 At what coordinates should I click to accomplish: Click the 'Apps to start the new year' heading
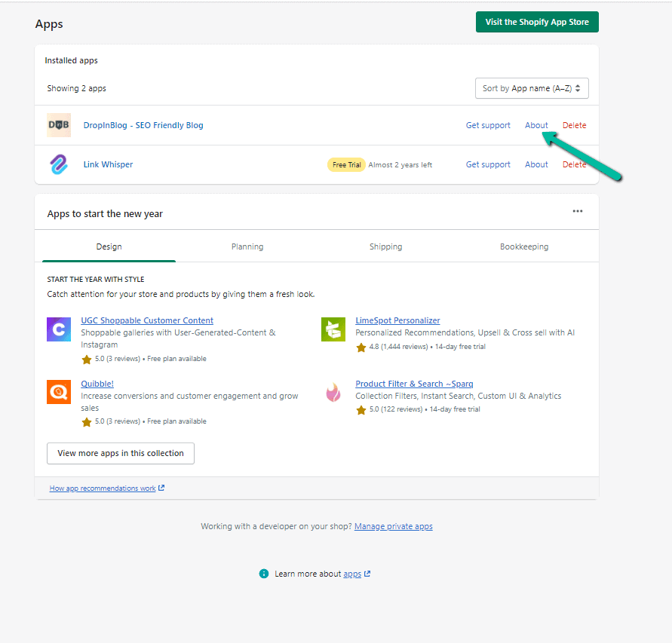pyautogui.click(x=105, y=214)
